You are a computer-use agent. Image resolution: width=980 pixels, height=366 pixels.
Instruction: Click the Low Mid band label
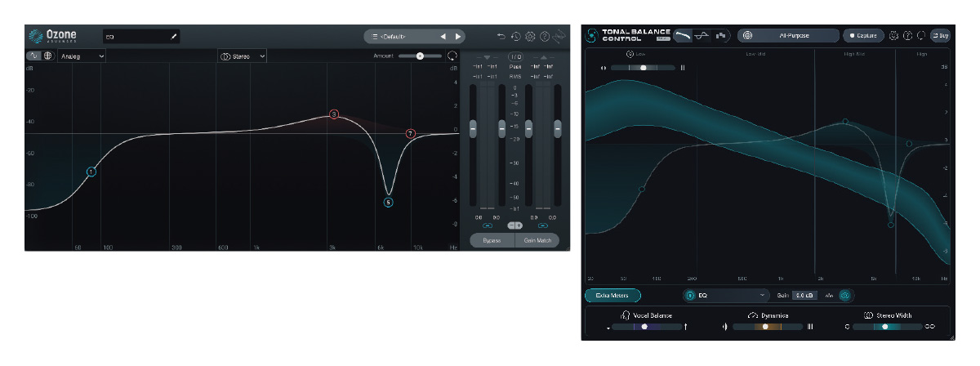[x=755, y=55]
